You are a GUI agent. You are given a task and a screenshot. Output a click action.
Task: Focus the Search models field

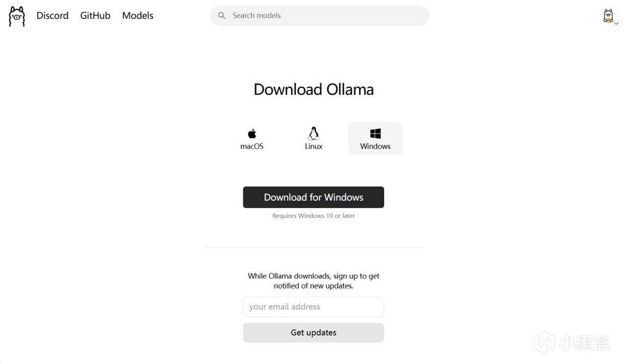[319, 16]
